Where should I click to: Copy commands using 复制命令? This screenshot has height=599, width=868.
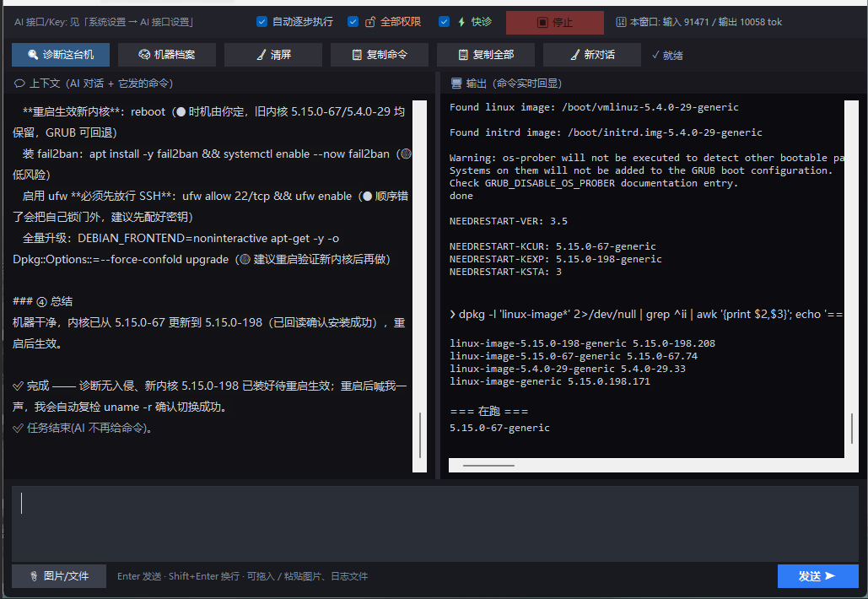point(380,55)
